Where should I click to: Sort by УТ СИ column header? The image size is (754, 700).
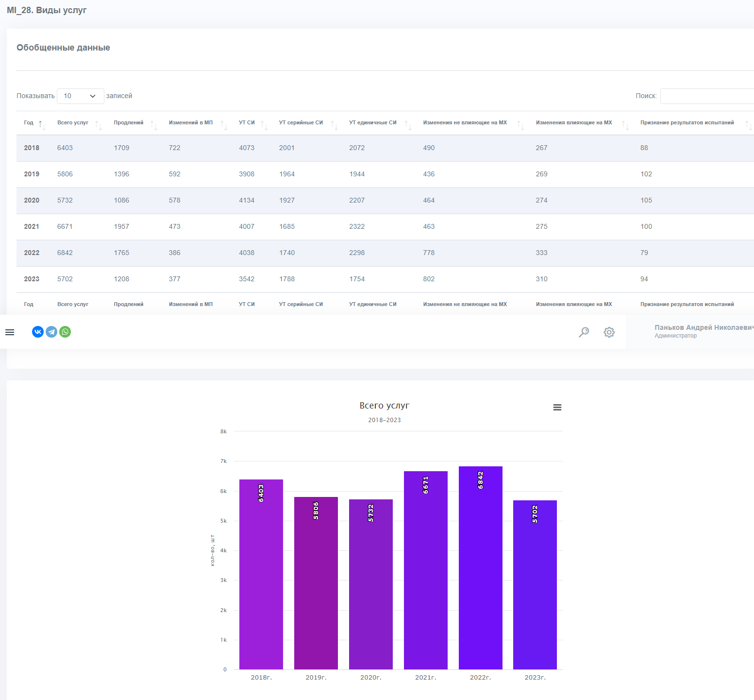(x=247, y=122)
